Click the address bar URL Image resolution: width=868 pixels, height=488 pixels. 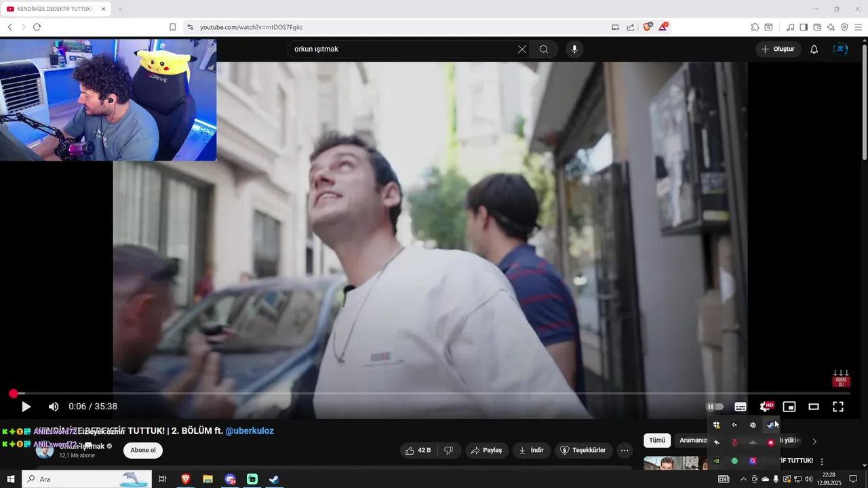click(x=251, y=27)
